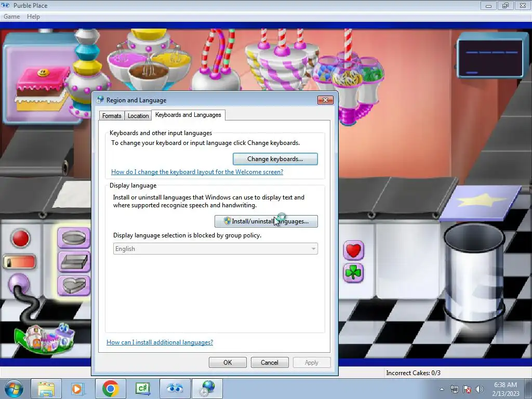
Task: Click Incorrect Cakes: 0/3 status text
Action: [413, 373]
